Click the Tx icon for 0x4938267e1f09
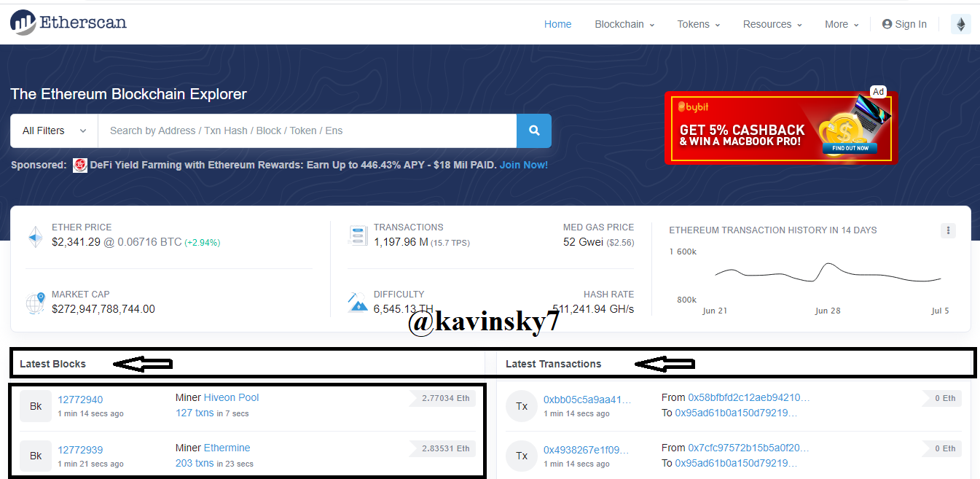 [522, 456]
